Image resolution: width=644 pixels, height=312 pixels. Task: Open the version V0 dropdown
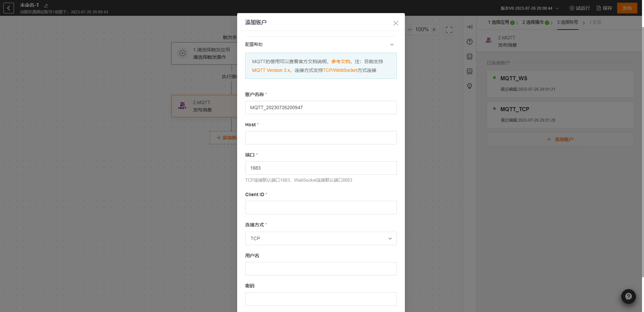530,8
